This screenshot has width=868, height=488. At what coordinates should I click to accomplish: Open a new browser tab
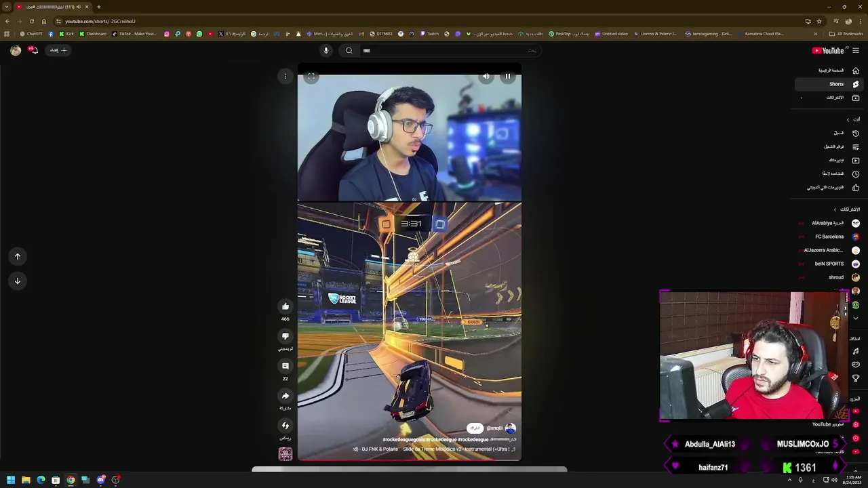coord(98,7)
